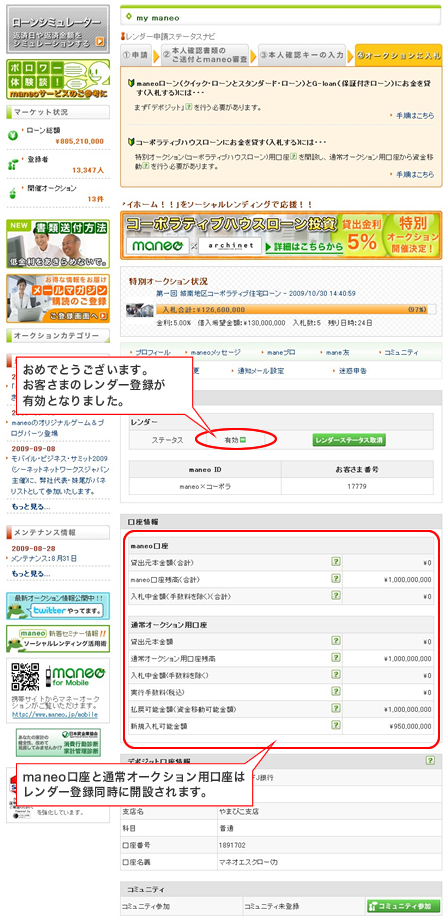Open ボロワー体験談 banner
Viewport: 448px width, 921px height.
[58, 80]
